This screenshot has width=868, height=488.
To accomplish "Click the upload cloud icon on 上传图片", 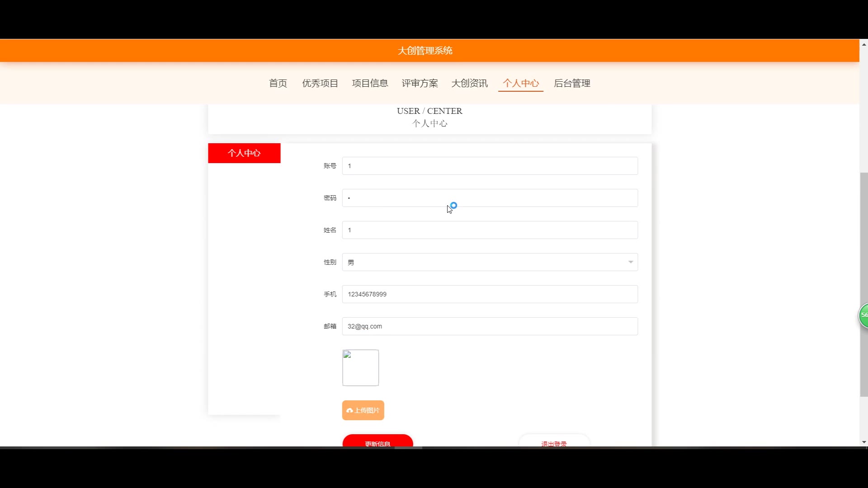I will pos(349,410).
